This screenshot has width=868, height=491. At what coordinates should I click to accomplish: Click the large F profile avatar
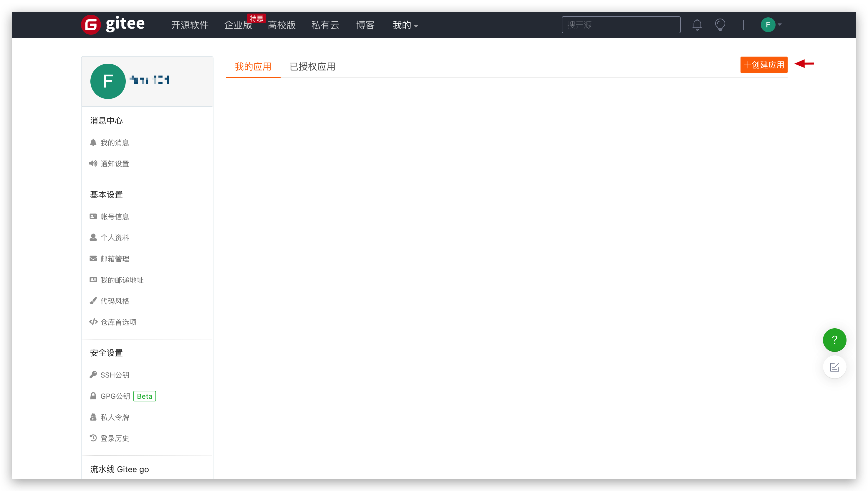click(x=108, y=81)
